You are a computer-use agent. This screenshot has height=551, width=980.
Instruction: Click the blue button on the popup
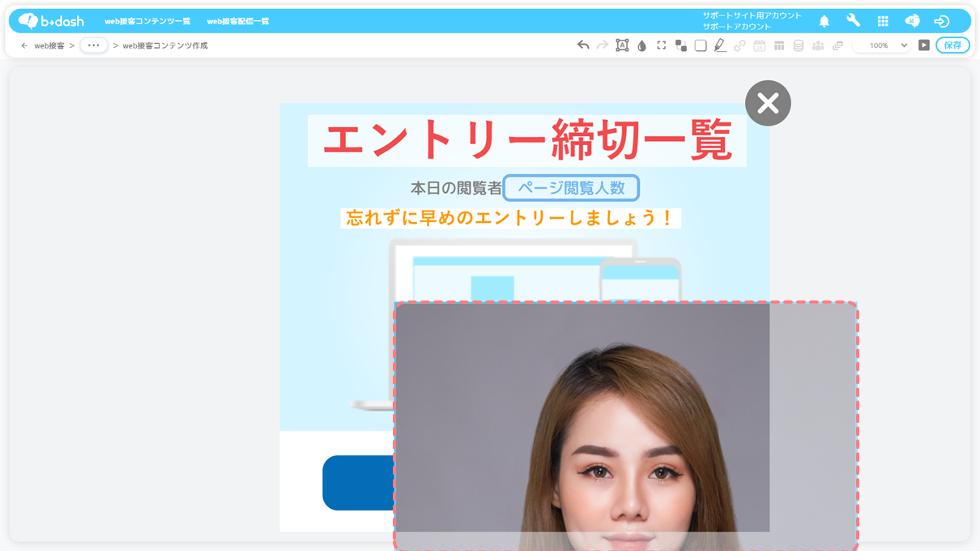[358, 483]
